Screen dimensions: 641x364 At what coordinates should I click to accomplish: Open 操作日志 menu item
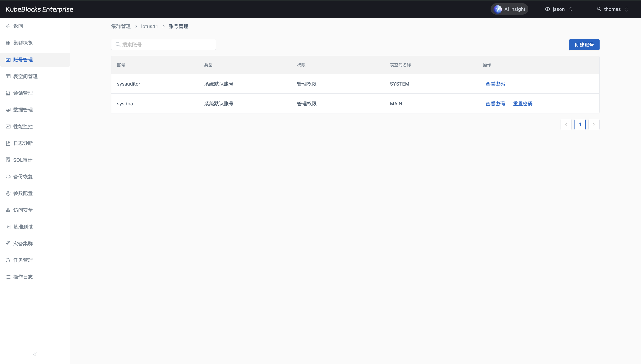[x=23, y=277]
